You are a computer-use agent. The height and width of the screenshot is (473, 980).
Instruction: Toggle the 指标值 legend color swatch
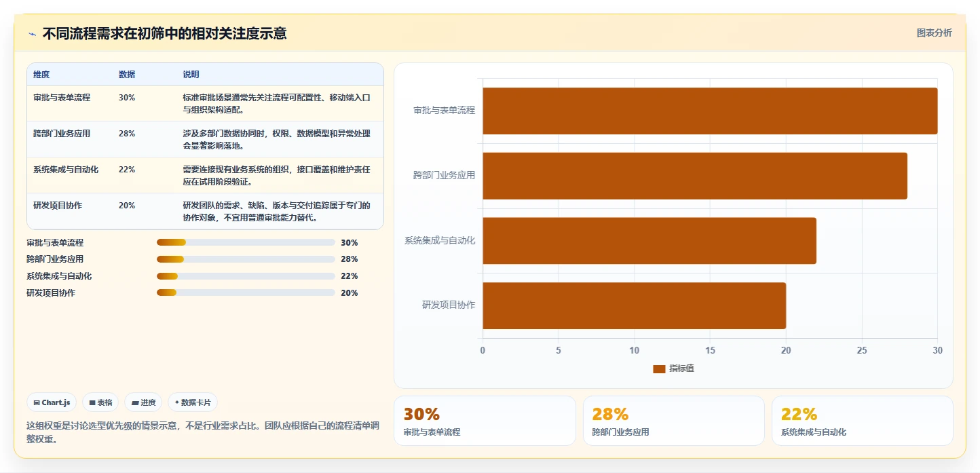coord(659,368)
